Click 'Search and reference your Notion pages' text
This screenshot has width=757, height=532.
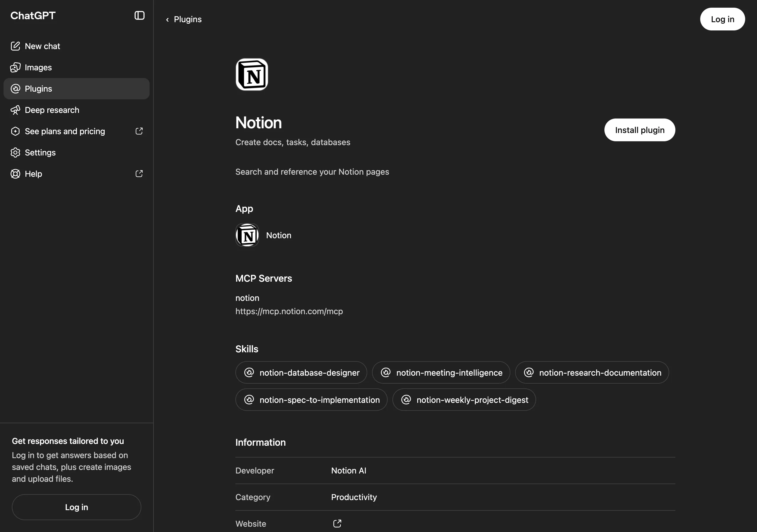tap(312, 172)
